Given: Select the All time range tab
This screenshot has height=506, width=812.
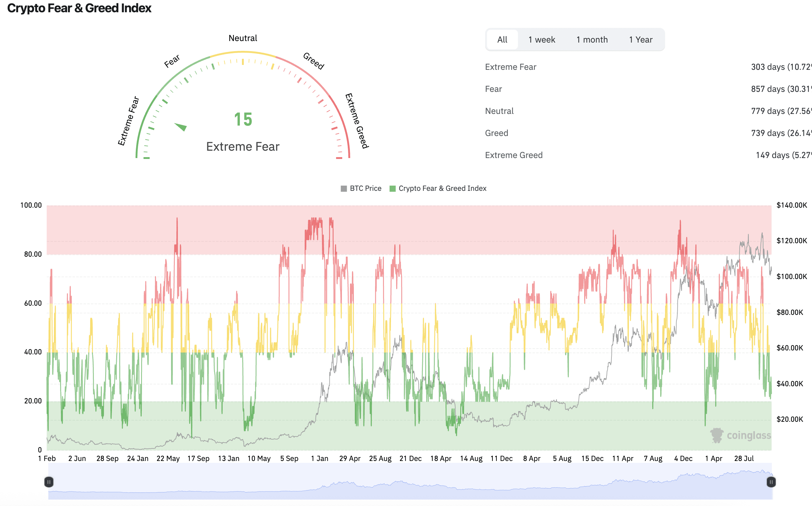Looking at the screenshot, I should click(x=502, y=40).
